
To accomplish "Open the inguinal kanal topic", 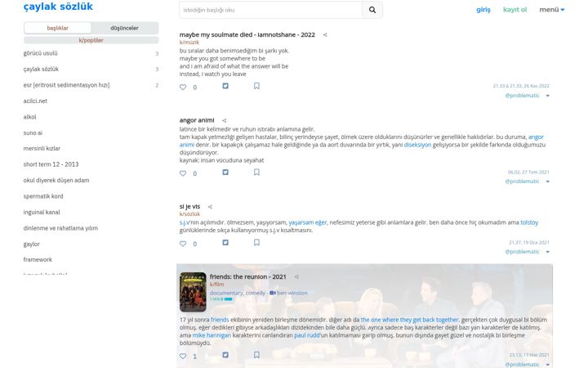I will [42, 212].
